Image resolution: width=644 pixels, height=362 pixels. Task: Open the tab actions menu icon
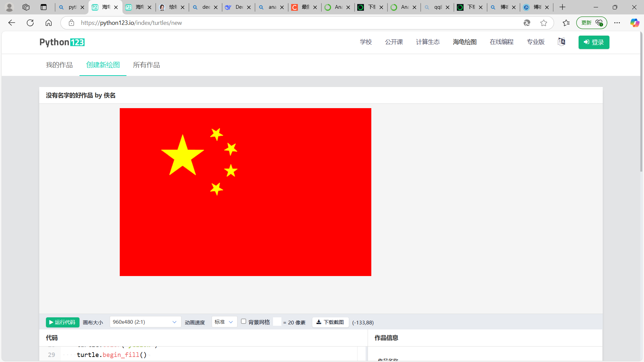pos(44,7)
